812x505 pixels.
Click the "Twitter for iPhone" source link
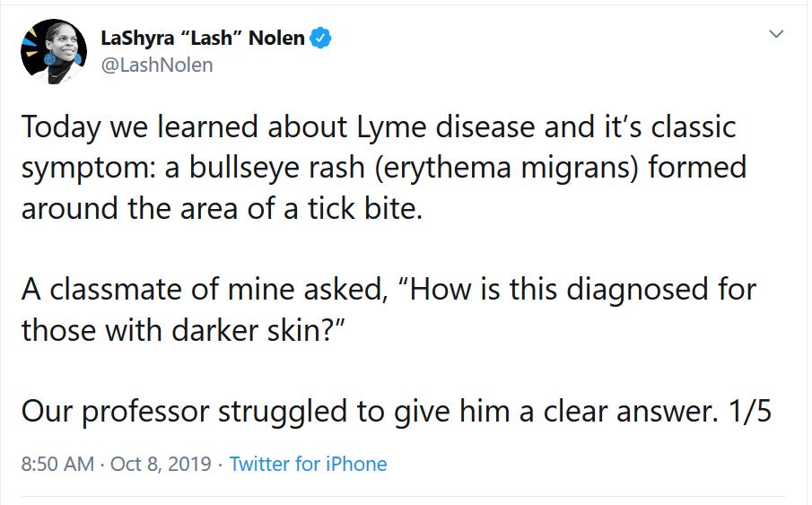coord(308,464)
